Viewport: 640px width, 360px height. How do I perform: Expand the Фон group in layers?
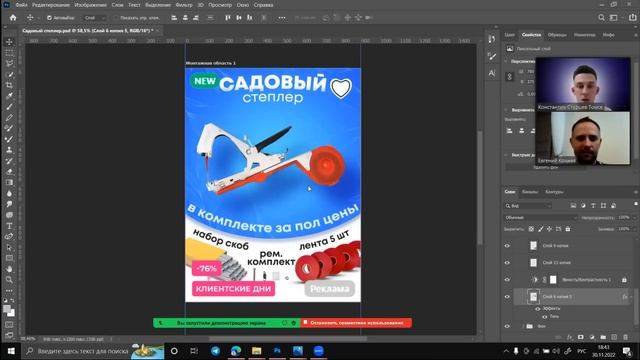coord(523,326)
